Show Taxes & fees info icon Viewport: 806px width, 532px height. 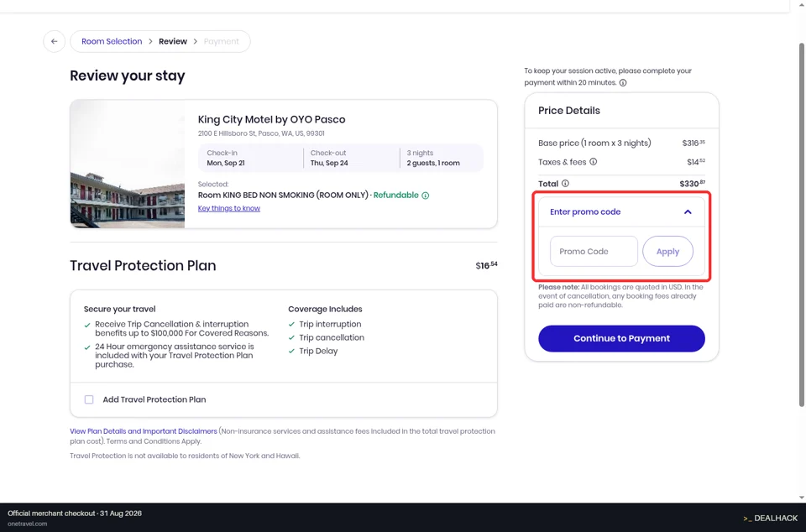coord(594,162)
